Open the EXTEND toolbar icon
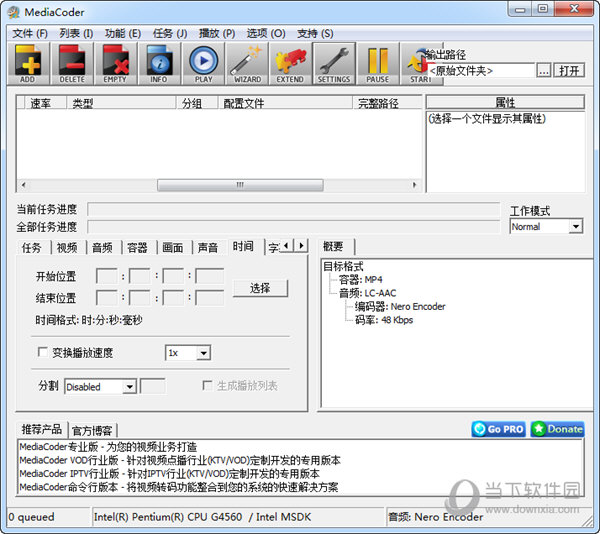This screenshot has width=600, height=534. point(290,63)
